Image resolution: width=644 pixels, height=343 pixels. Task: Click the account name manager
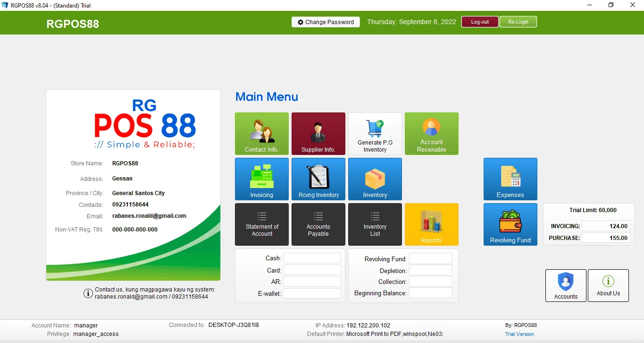[85, 326]
